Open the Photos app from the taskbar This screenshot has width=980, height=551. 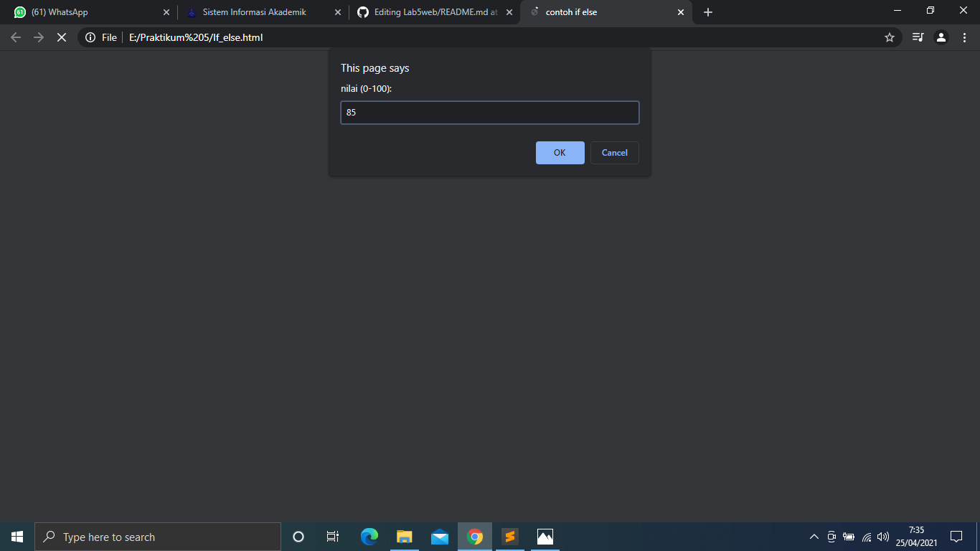coord(545,537)
